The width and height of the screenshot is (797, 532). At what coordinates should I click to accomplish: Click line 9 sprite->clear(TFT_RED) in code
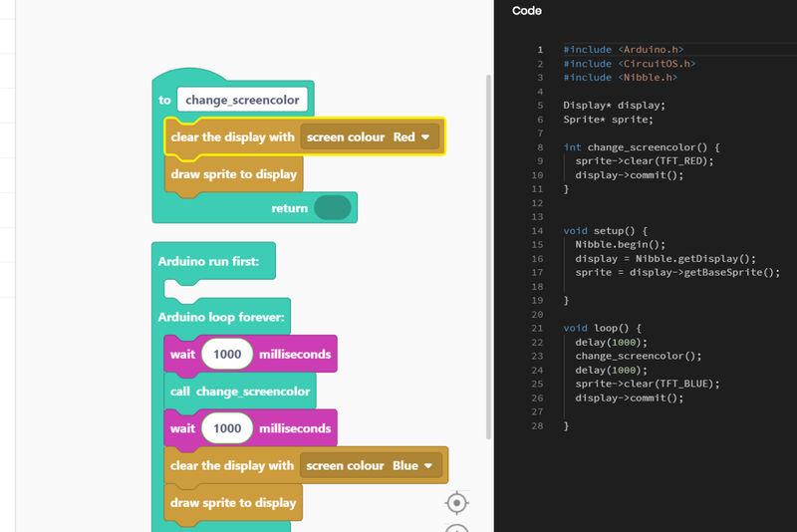coord(644,160)
